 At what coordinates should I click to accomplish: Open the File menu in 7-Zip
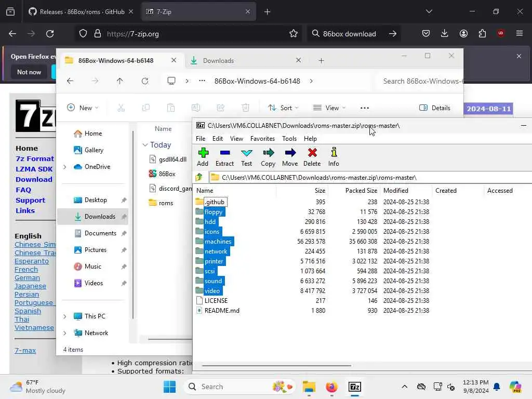click(x=201, y=138)
